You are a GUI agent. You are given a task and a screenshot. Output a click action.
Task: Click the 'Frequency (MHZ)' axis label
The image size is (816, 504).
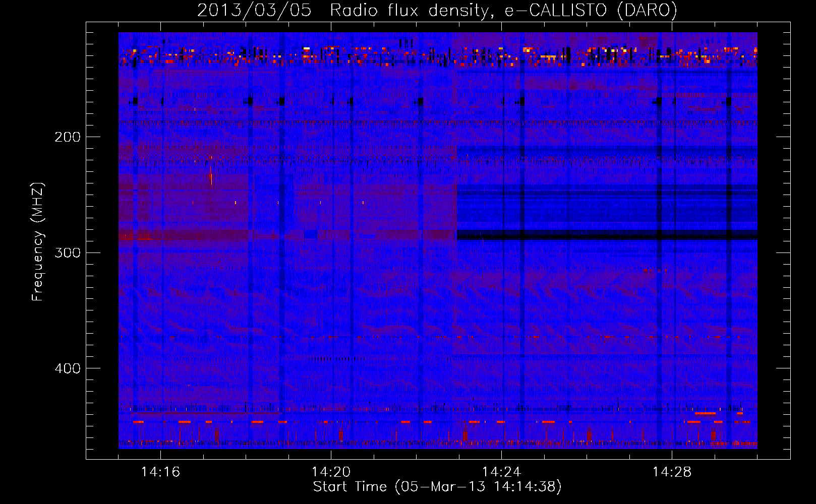pos(38,242)
